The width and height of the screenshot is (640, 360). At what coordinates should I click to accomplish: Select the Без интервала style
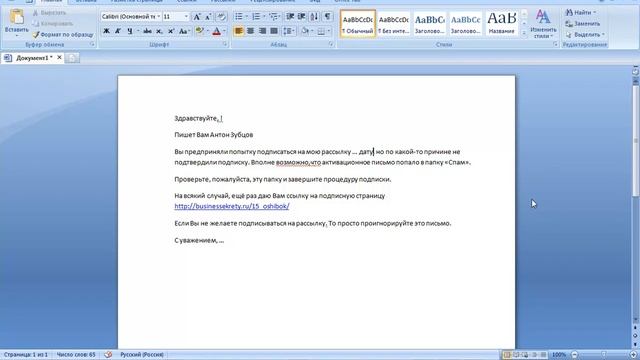[393, 24]
